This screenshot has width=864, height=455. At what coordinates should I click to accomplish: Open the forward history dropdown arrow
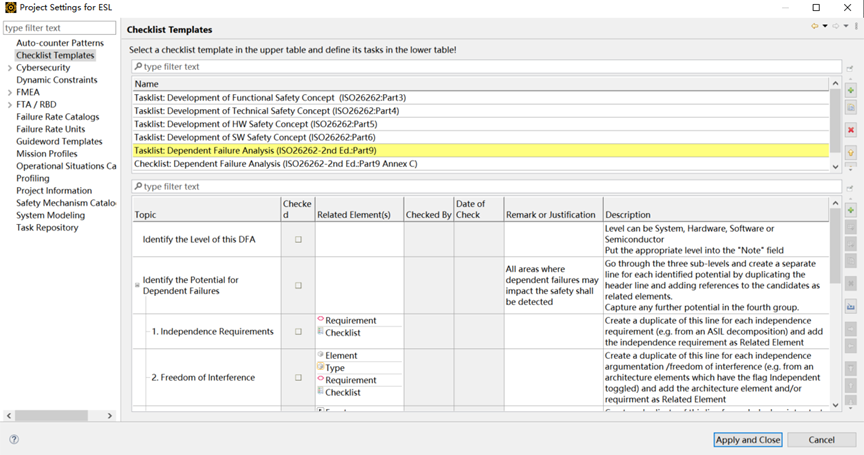click(846, 26)
